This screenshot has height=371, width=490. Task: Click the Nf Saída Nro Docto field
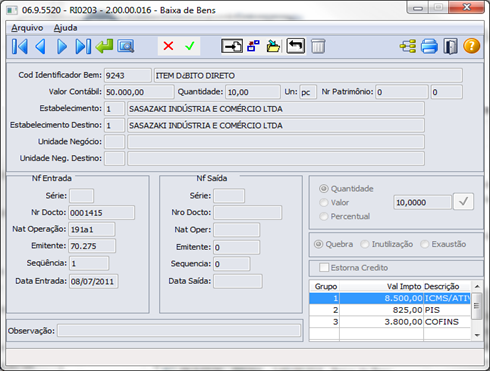tap(248, 212)
